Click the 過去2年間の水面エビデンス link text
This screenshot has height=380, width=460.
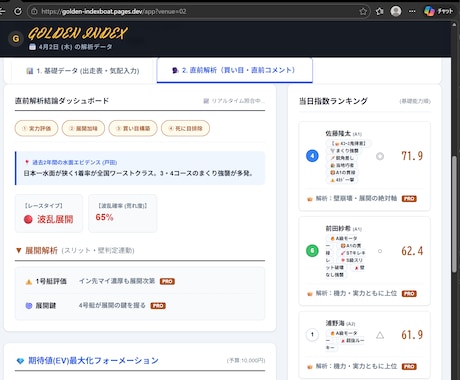click(74, 162)
